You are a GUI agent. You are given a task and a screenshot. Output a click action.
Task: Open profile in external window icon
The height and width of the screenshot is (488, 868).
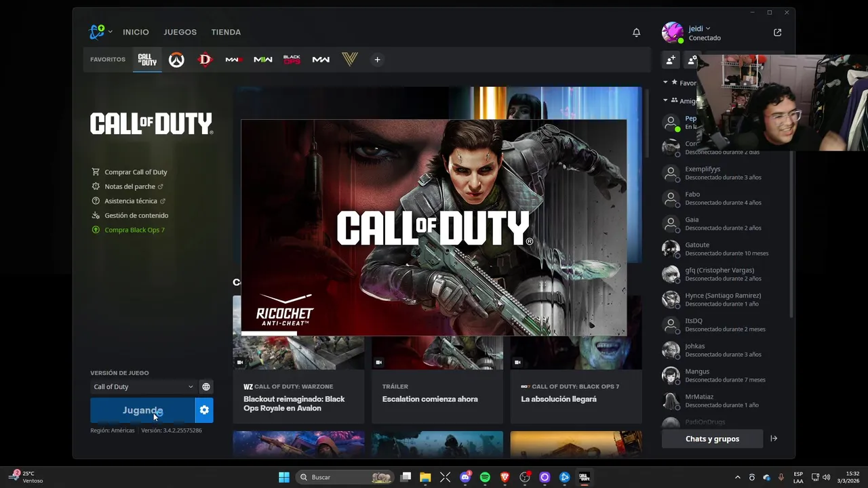coord(777,33)
